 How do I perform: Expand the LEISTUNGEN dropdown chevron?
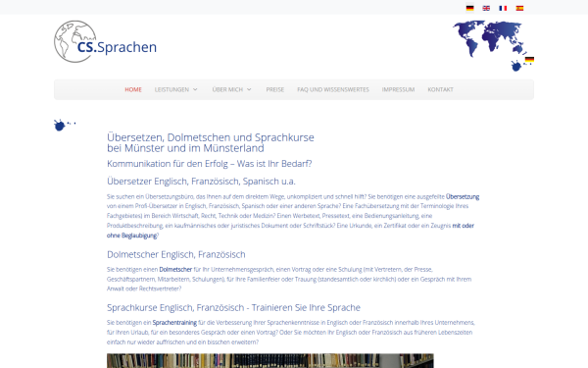[195, 89]
